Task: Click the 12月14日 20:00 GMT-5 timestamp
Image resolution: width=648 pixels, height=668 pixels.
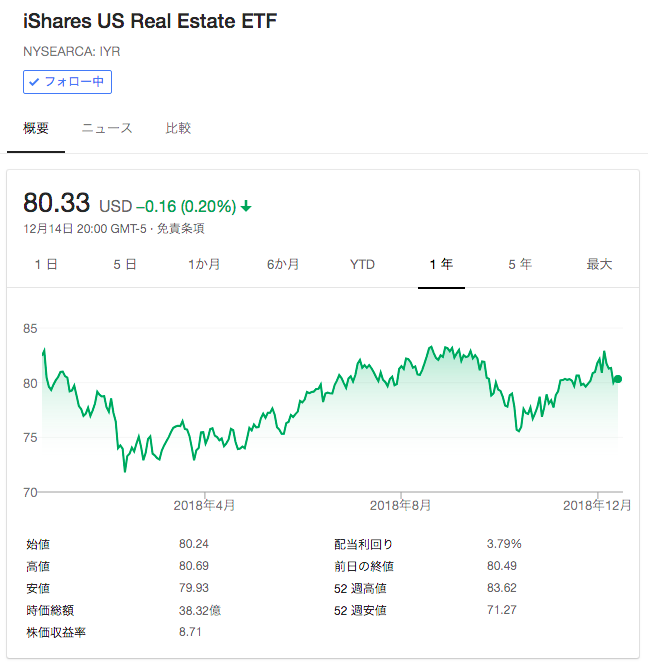Action: (x=85, y=229)
